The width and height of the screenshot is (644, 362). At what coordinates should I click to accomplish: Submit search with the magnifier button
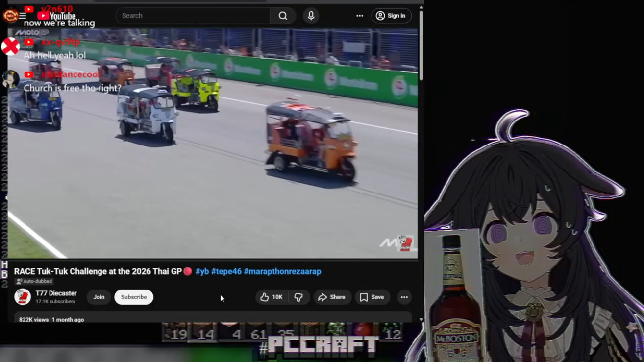[283, 16]
